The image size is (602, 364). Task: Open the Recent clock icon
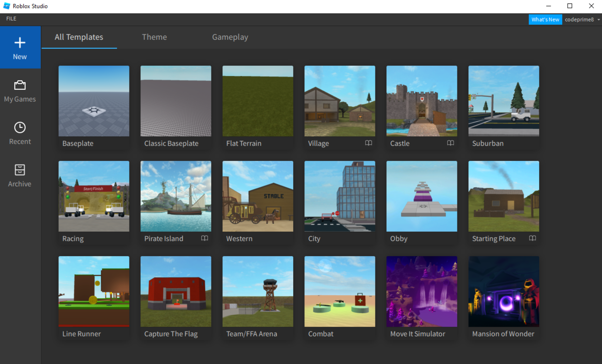(20, 128)
